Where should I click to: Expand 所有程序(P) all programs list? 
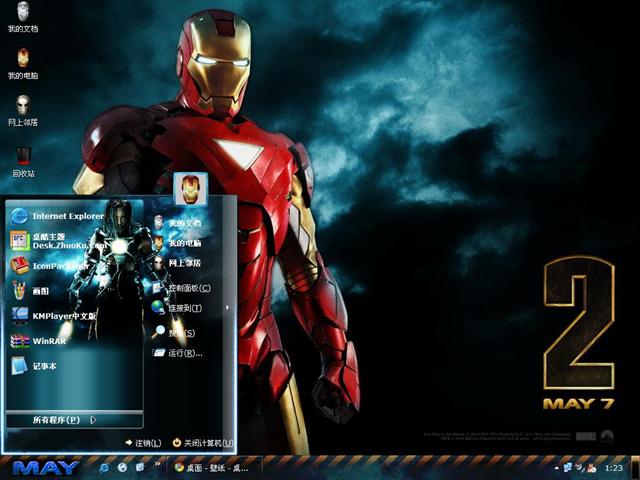64,420
